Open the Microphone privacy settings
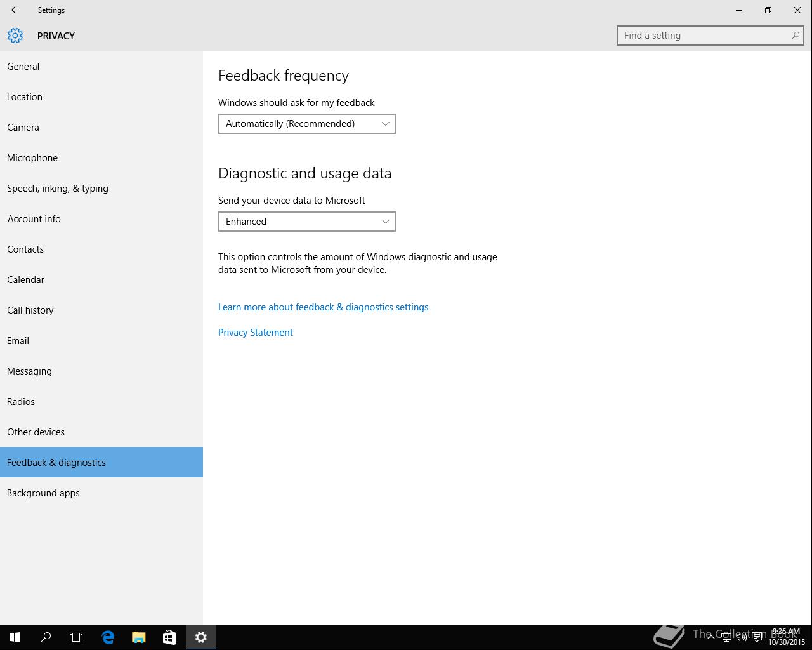Viewport: 812px width, 650px height. pyautogui.click(x=101, y=158)
